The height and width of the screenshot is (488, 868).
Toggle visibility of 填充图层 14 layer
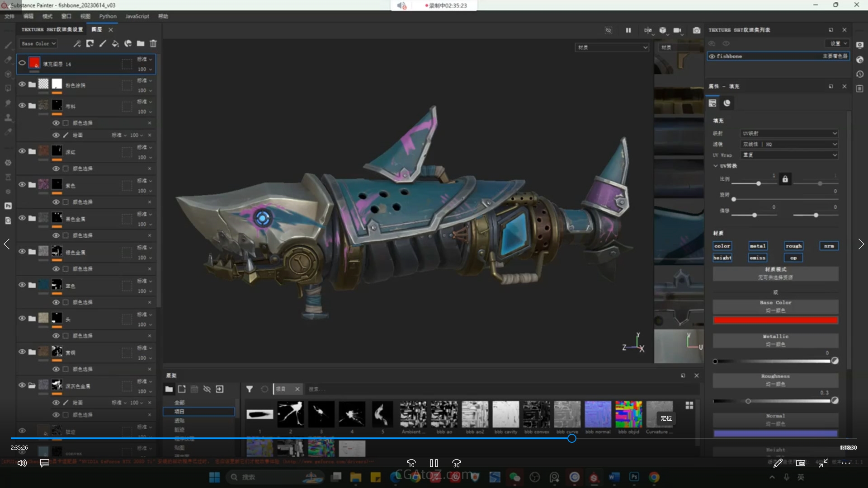tap(22, 63)
